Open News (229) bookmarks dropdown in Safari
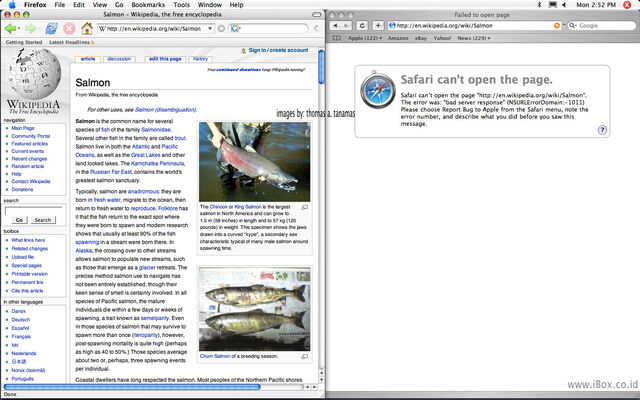640x400 pixels. coord(474,38)
